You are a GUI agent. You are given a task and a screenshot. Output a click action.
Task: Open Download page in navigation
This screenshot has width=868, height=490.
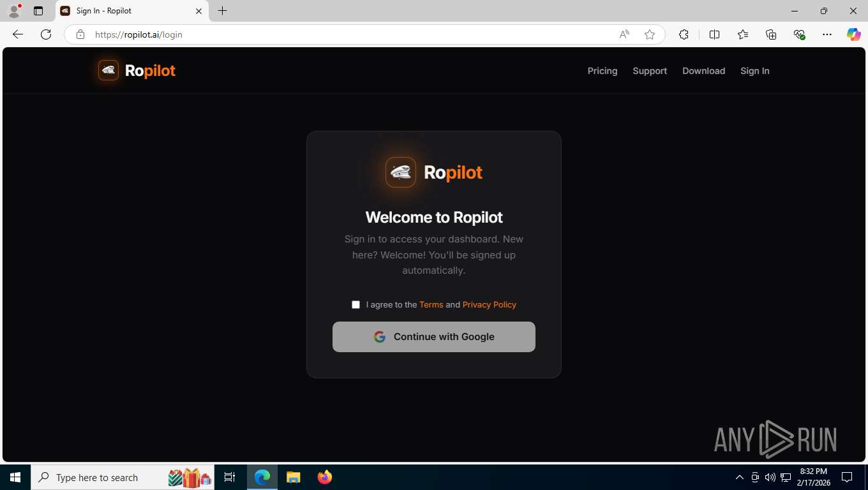(x=703, y=71)
